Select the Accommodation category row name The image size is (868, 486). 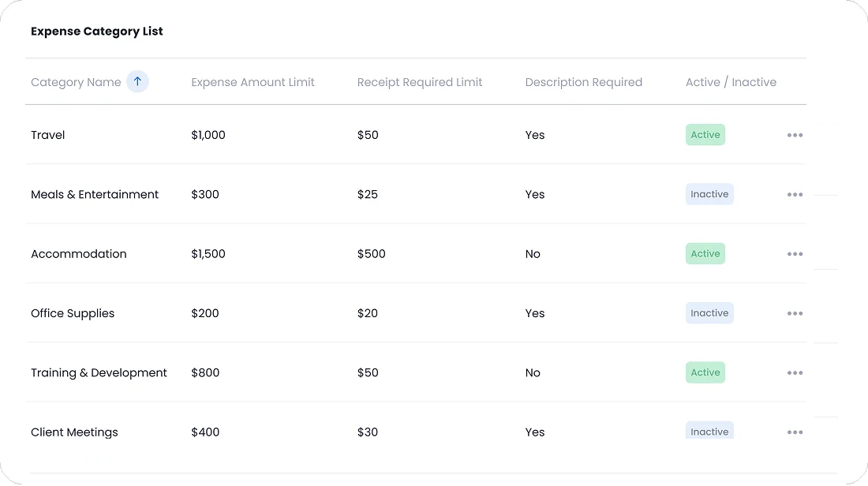[79, 254]
